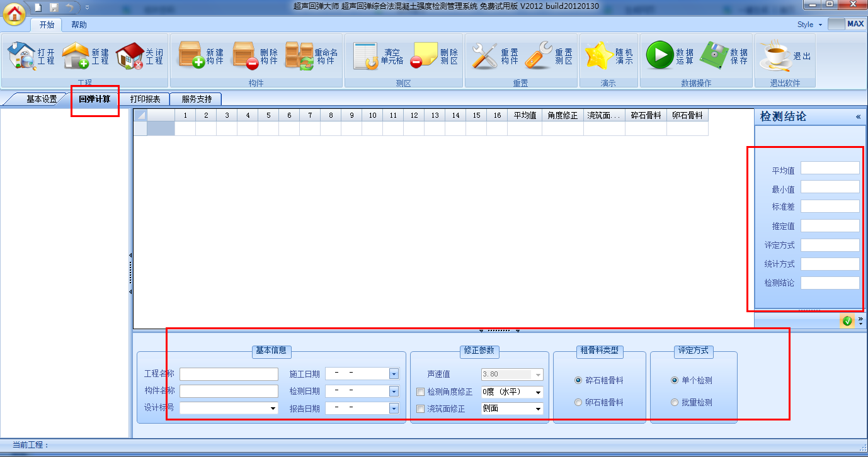
Task: Delete component using 删除构件
Action: [x=254, y=57]
